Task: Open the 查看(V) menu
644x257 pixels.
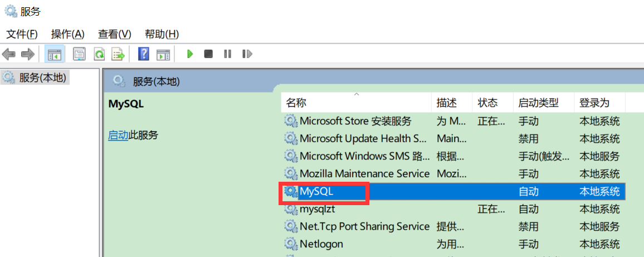Action: click(x=115, y=34)
